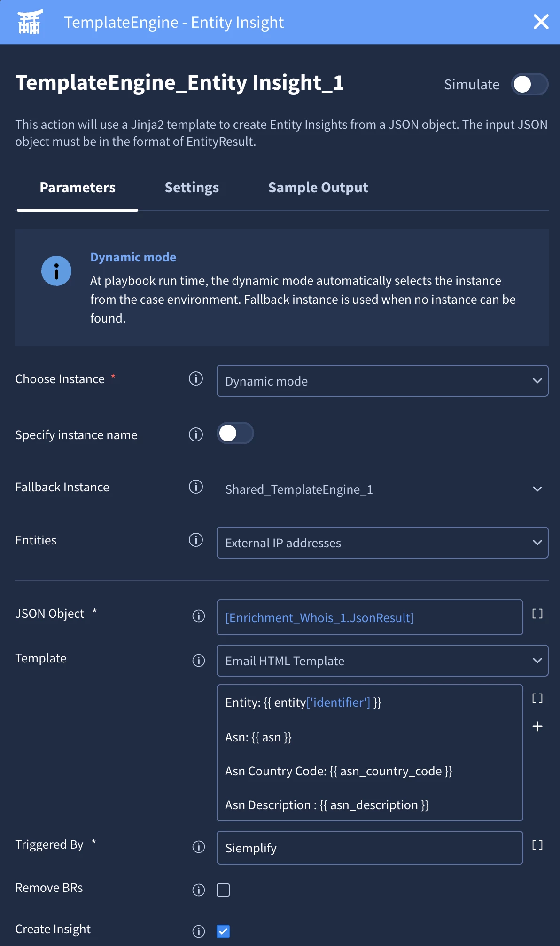This screenshot has height=946, width=560.
Task: Toggle the Simulate switch
Action: (x=529, y=85)
